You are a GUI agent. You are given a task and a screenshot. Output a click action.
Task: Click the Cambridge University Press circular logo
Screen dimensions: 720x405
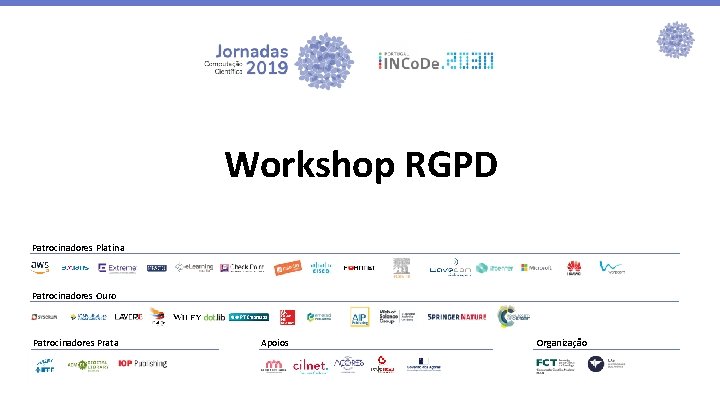(x=513, y=316)
